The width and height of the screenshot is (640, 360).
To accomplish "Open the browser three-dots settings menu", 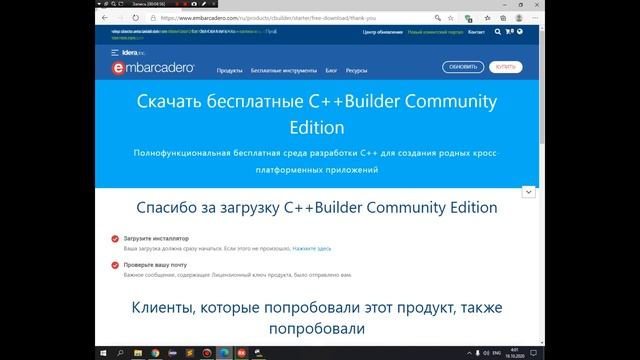I will click(x=535, y=18).
